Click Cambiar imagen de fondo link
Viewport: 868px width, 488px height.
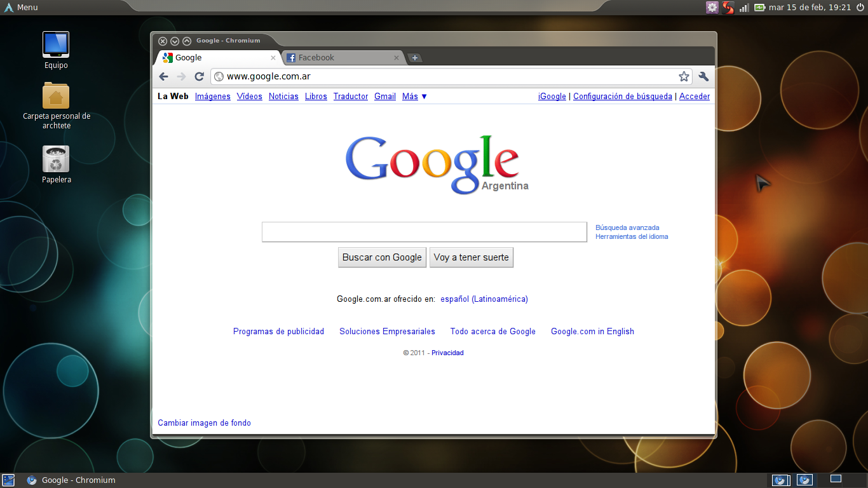tap(204, 423)
